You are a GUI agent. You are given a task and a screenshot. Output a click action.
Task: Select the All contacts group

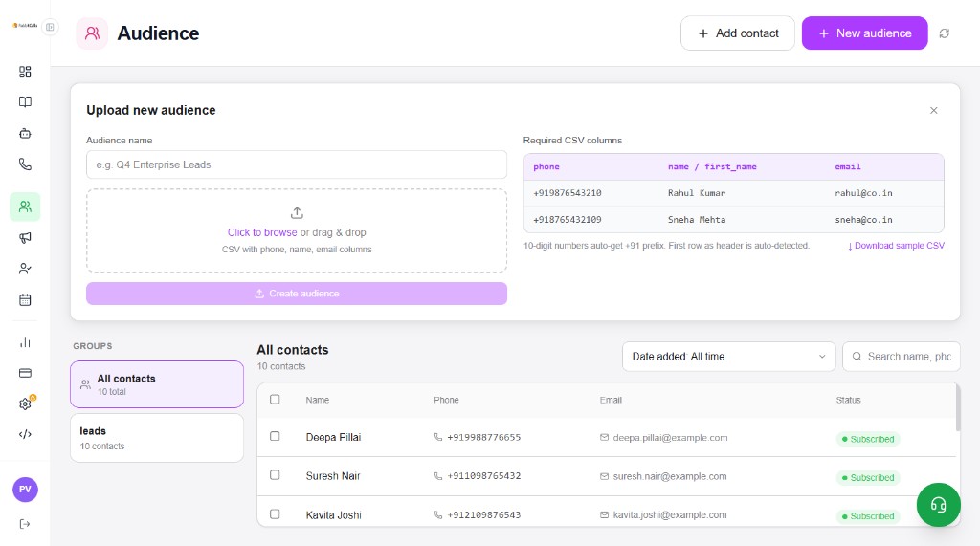pos(157,384)
